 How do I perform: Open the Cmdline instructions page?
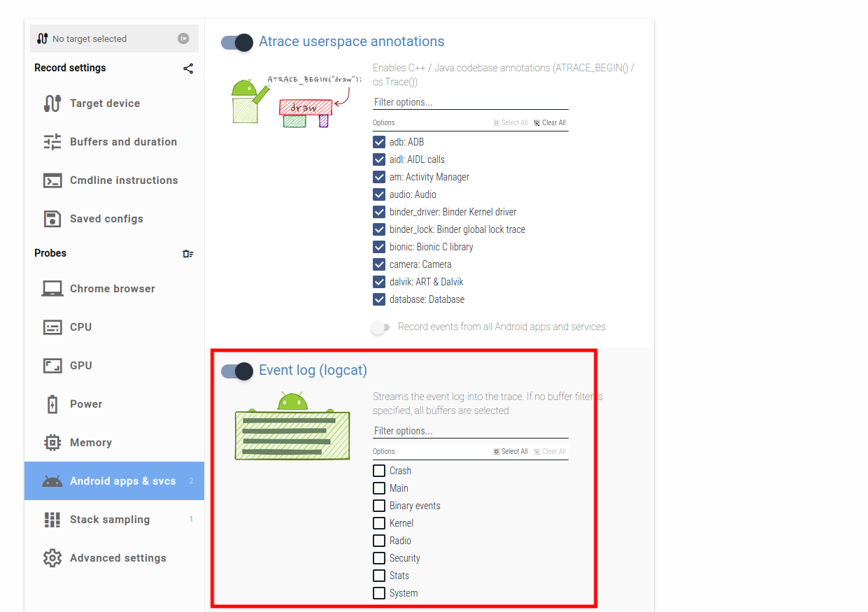tap(114, 180)
